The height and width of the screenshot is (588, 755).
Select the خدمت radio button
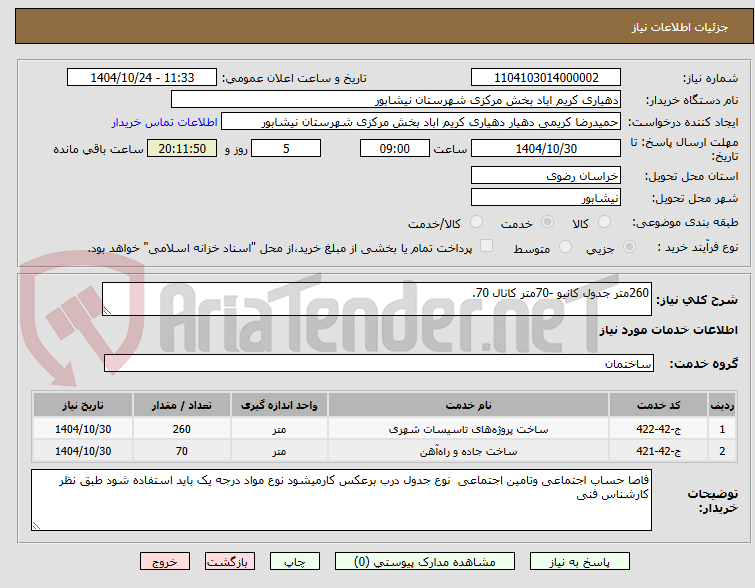[547, 222]
